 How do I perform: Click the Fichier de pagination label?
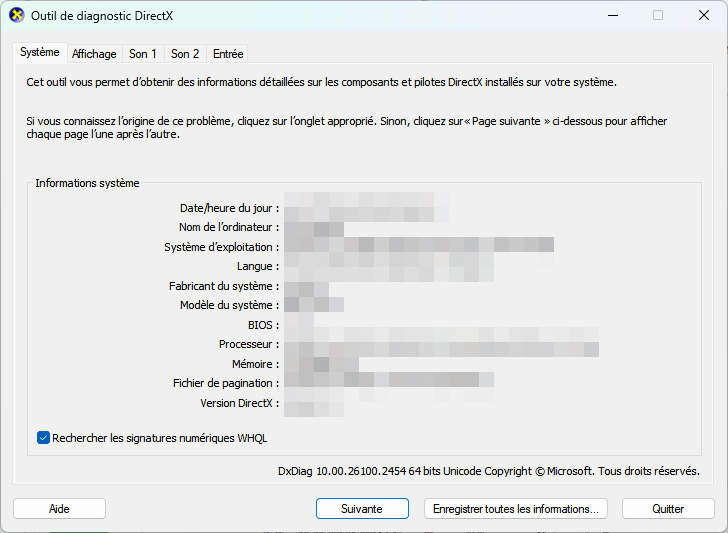[226, 383]
